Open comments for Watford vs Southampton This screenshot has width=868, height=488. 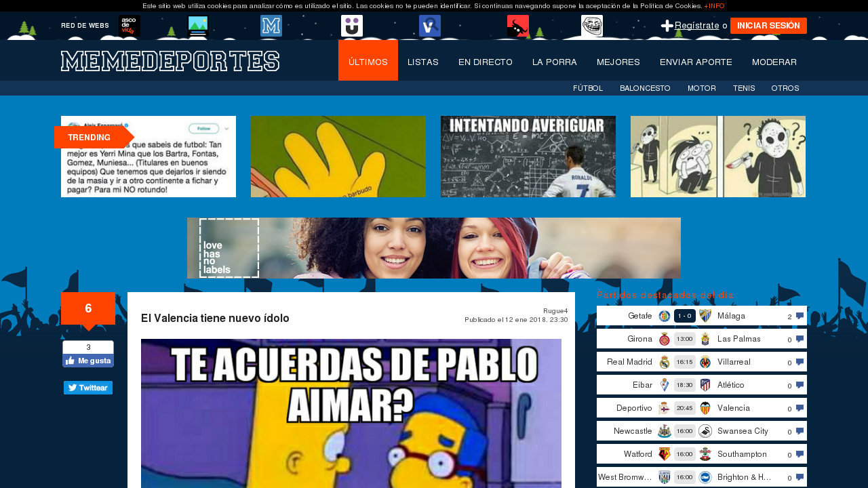(800, 454)
